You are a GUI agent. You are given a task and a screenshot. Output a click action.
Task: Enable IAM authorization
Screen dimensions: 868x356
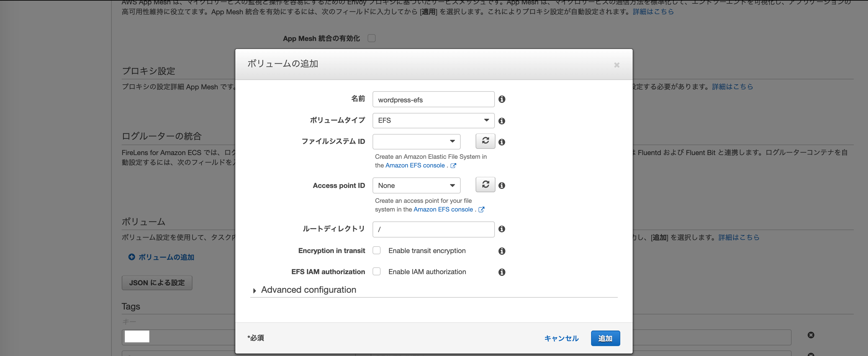377,272
